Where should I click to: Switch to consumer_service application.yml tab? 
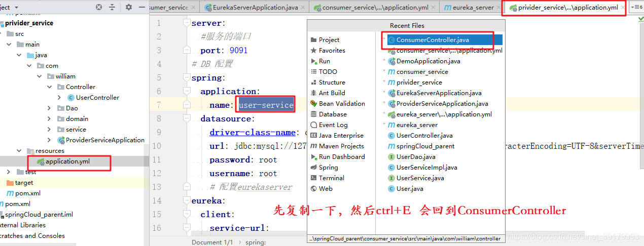coord(375,8)
